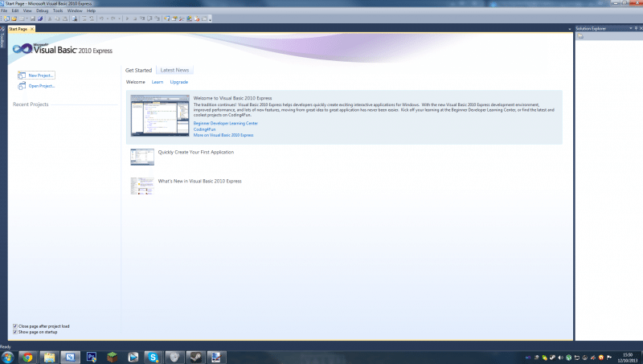This screenshot has height=364, width=643.
Task: Open the Window menu
Action: click(x=75, y=10)
